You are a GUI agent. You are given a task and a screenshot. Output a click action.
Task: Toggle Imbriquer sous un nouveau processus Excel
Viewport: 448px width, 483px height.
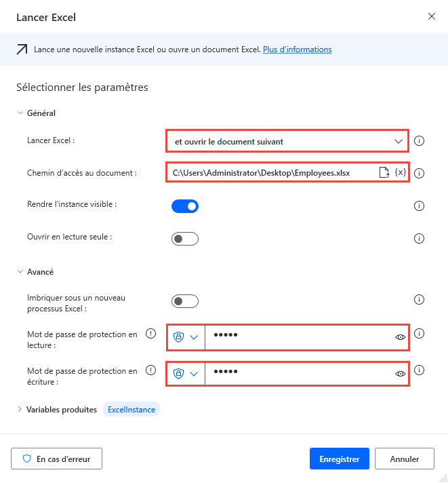185,301
